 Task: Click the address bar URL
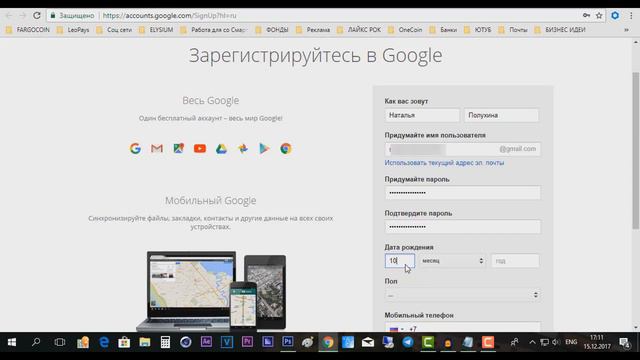[x=169, y=16]
